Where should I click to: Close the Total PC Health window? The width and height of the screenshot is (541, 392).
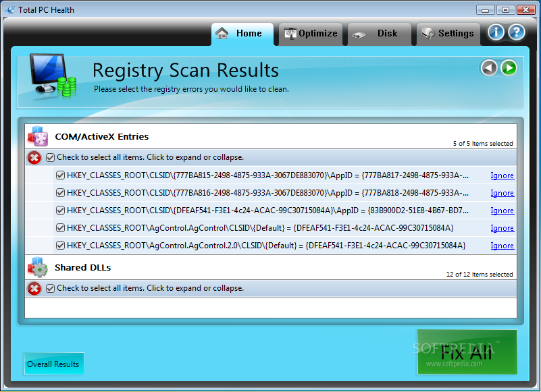click(526, 9)
